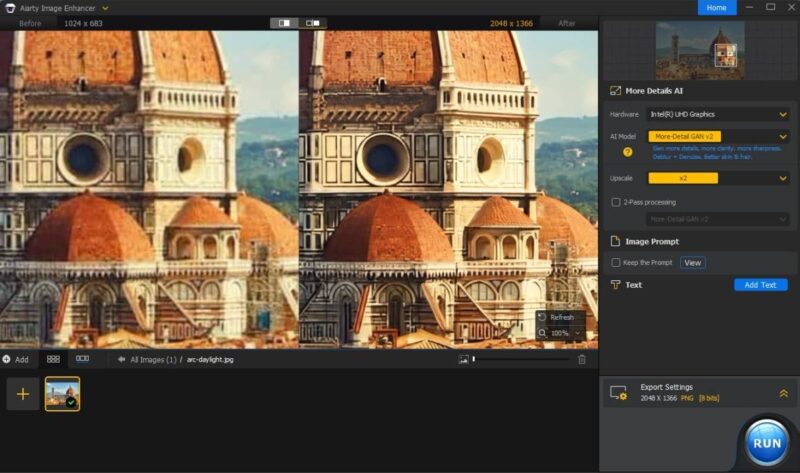800x473 pixels.
Task: Click the navigator preview thumbnail
Action: pyautogui.click(x=699, y=50)
